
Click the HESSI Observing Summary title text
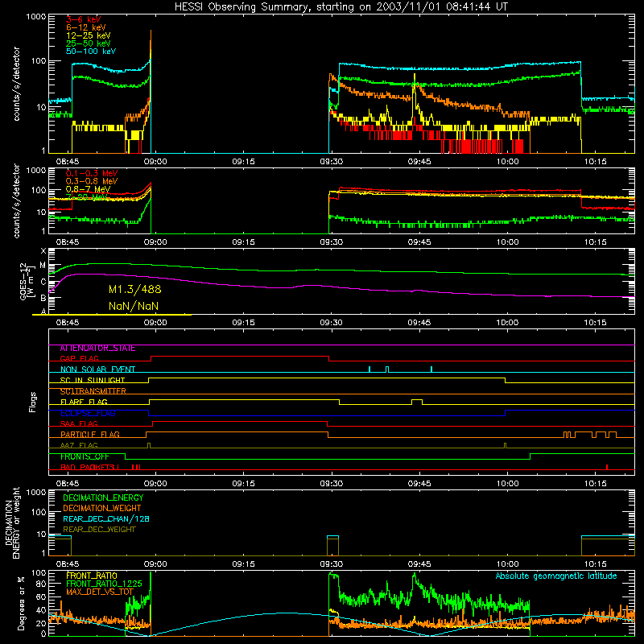341,6
